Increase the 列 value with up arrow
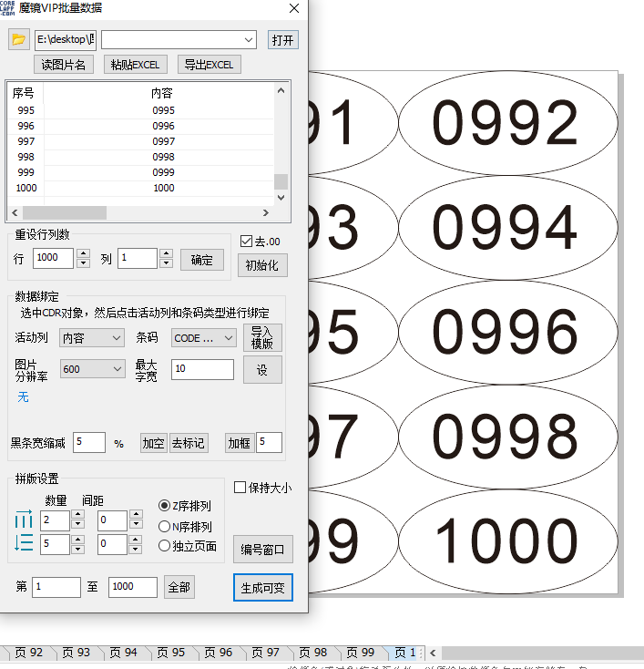 (167, 253)
